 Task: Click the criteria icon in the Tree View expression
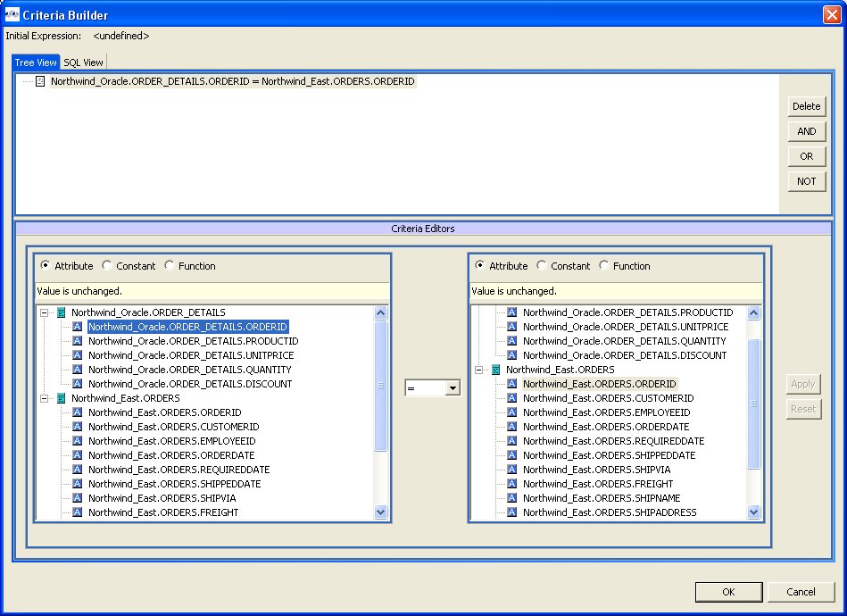coord(40,81)
